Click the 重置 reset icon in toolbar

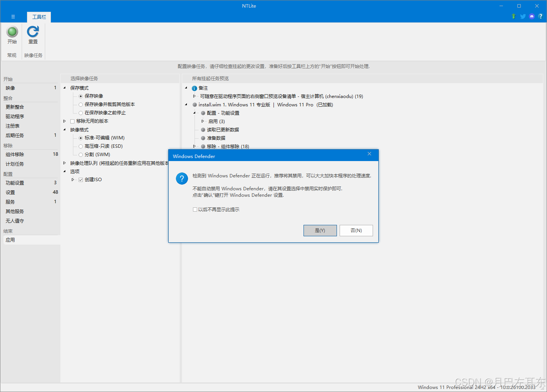click(x=33, y=32)
